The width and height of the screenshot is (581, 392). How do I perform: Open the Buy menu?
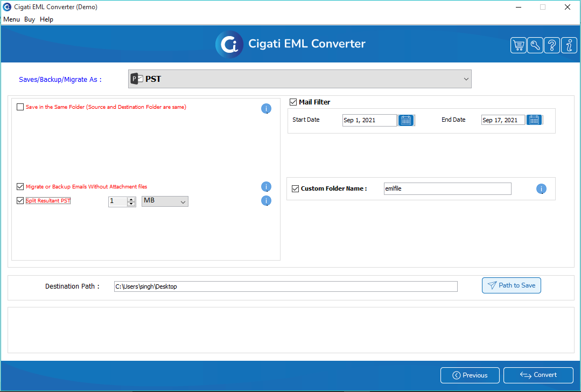30,19
